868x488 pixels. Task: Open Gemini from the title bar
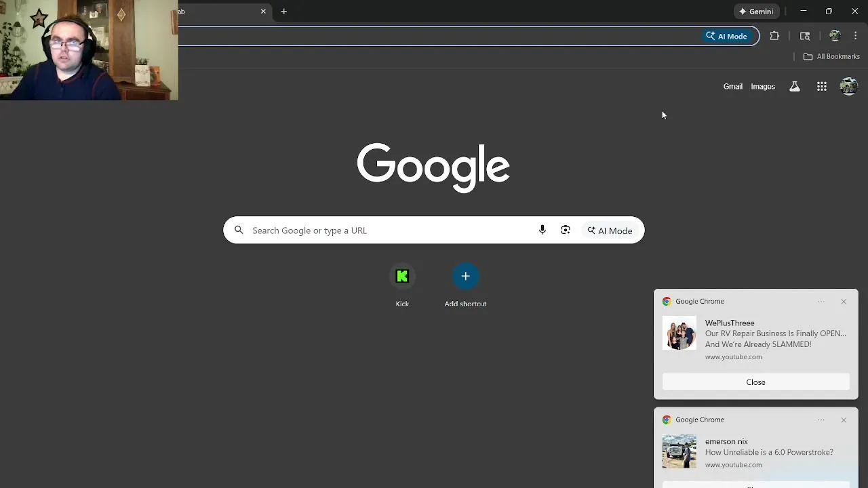pyautogui.click(x=756, y=12)
